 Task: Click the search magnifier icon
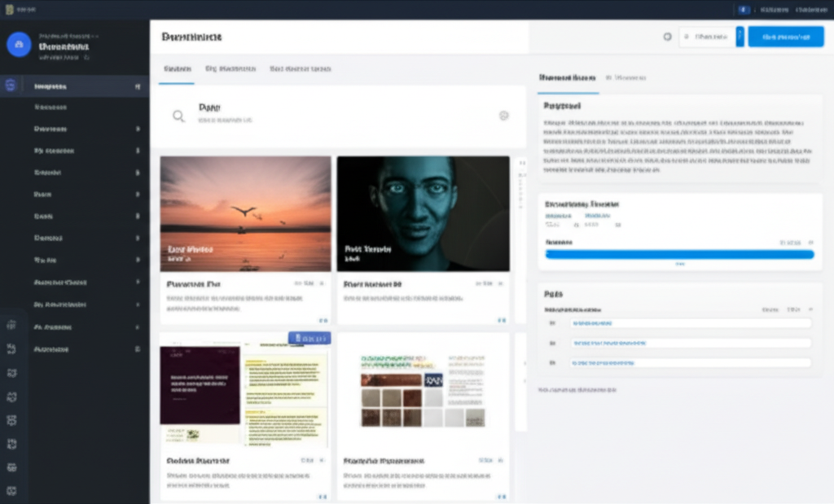pos(178,115)
